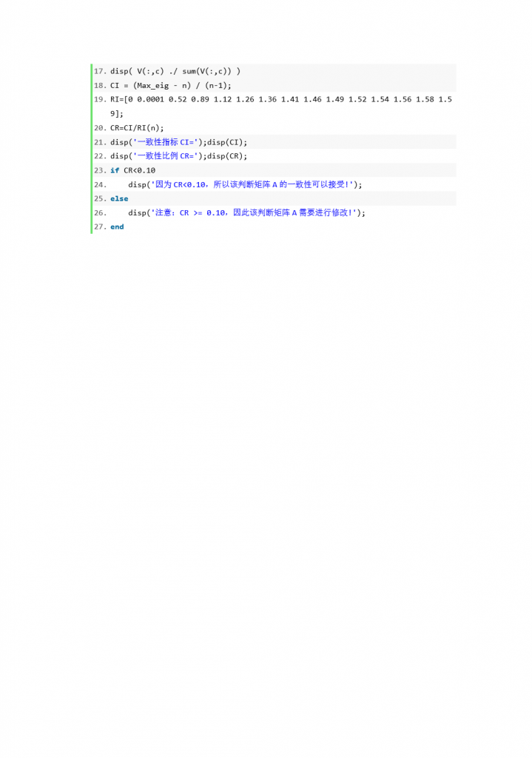
Task: Click line number 27.
Action: [x=100, y=227]
